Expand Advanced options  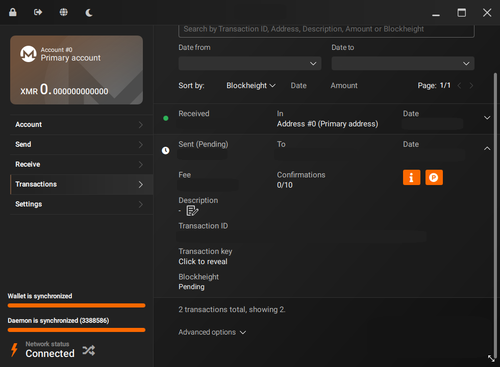pyautogui.click(x=212, y=332)
